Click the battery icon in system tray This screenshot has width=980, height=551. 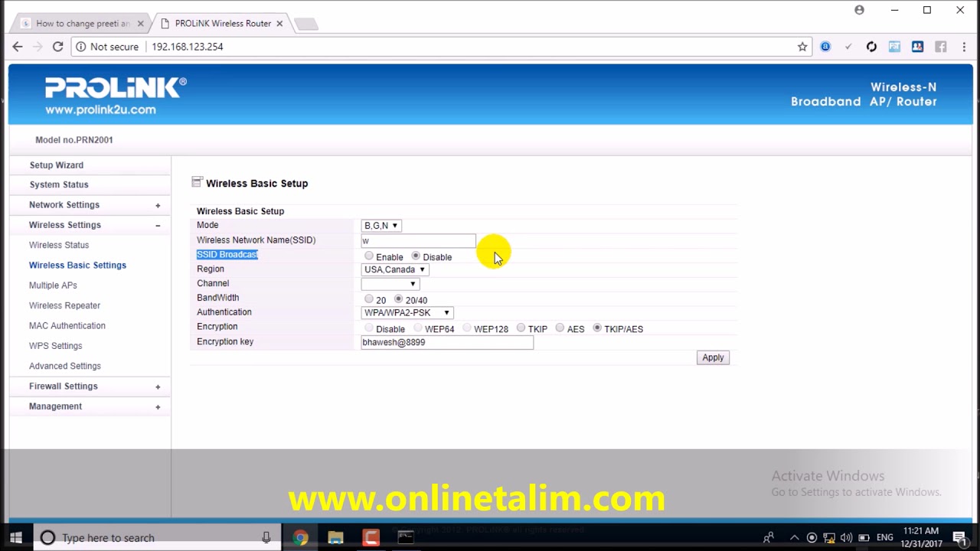(864, 538)
